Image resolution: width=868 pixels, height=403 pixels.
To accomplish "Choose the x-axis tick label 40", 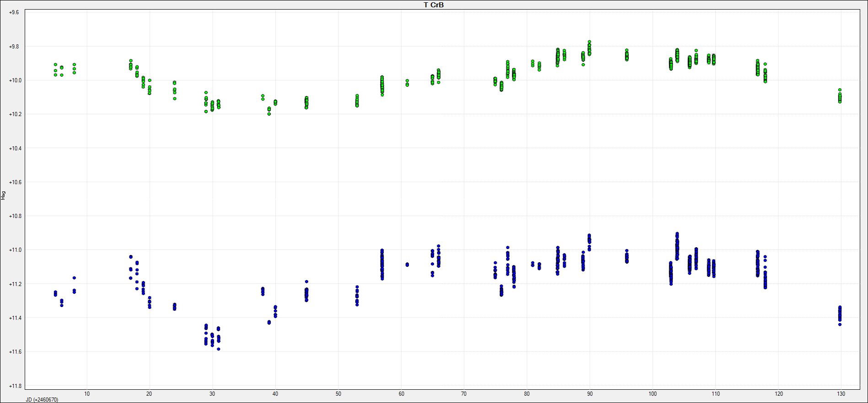I will [x=275, y=394].
